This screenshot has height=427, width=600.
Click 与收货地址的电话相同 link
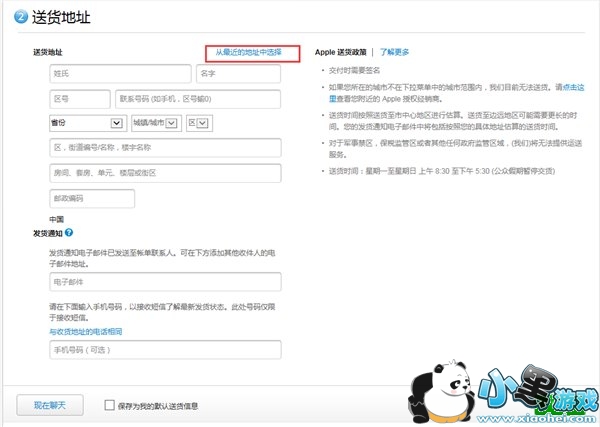pyautogui.click(x=86, y=332)
